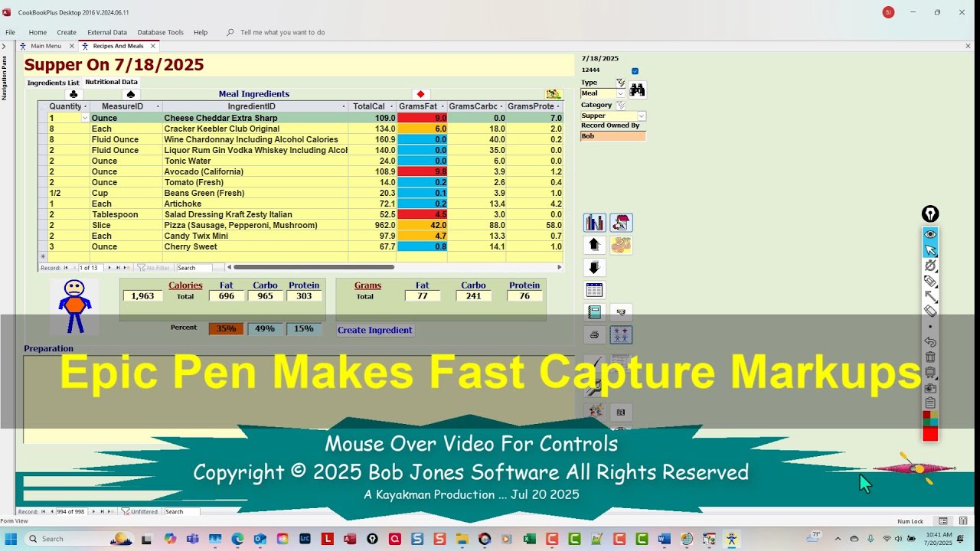Open the Create ribbon tab
The width and height of the screenshot is (980, 551).
pos(67,32)
